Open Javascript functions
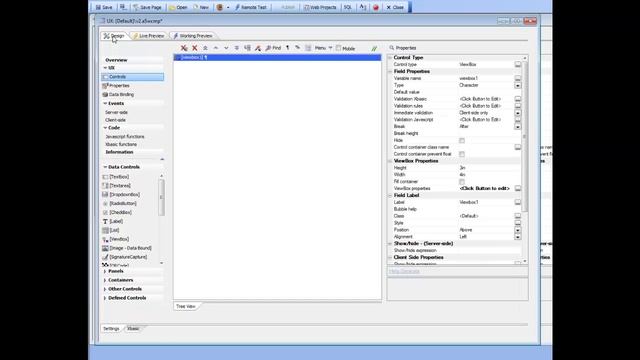 [x=124, y=137]
